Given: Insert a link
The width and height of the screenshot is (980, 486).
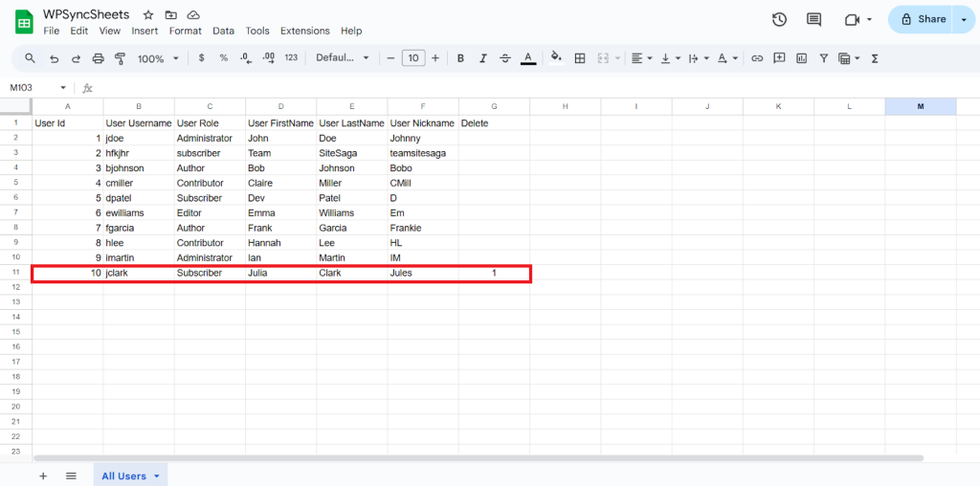Looking at the screenshot, I should [x=757, y=58].
